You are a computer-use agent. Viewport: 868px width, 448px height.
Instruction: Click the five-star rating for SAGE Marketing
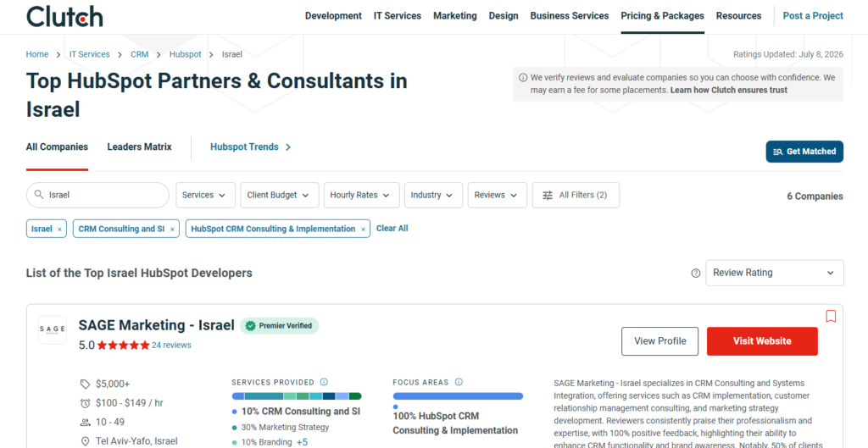pyautogui.click(x=124, y=346)
